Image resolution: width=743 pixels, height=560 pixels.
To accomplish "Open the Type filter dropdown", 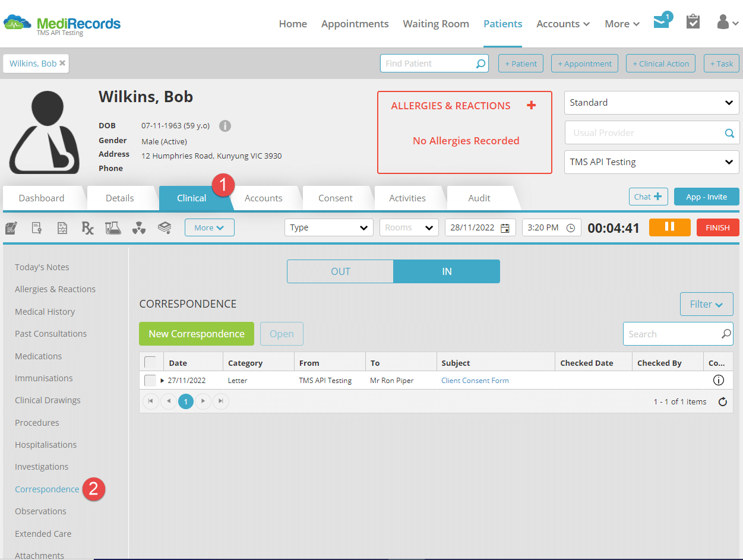I will pyautogui.click(x=328, y=227).
